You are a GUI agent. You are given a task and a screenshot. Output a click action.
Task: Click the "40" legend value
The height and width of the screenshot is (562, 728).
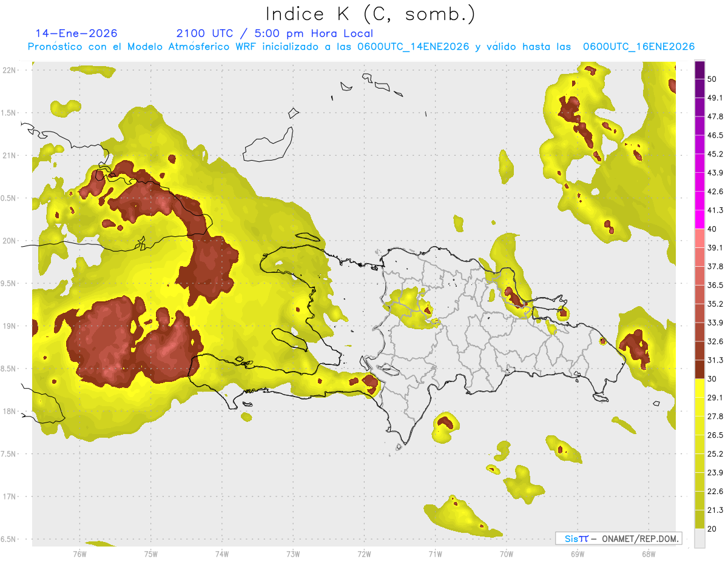tap(712, 229)
